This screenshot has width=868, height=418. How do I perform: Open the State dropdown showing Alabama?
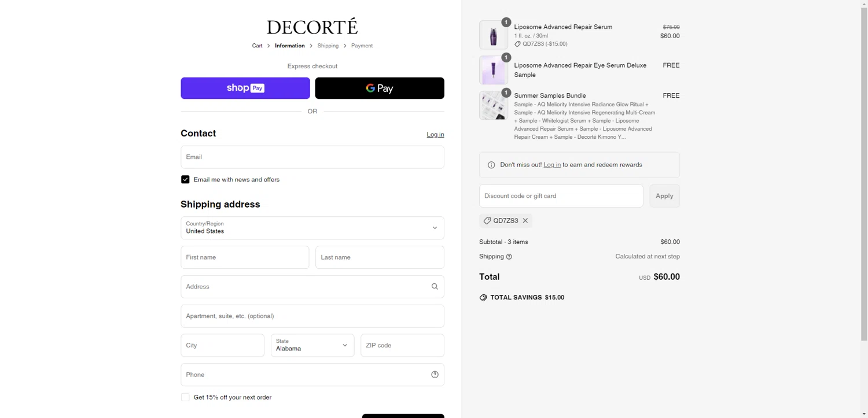pos(312,345)
